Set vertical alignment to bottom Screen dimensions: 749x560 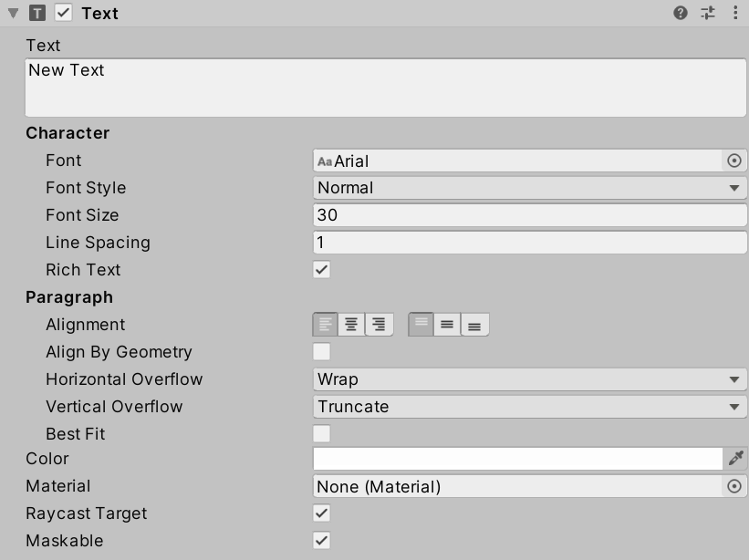click(474, 325)
